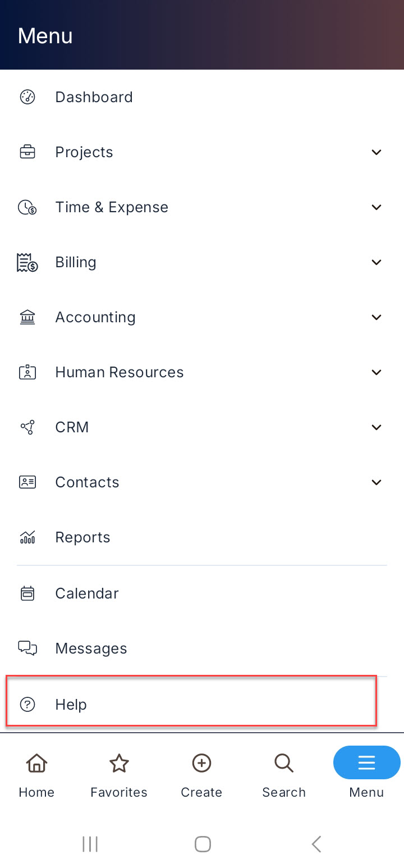Tap the CRM network nodes icon
The image size is (404, 868).
(27, 427)
